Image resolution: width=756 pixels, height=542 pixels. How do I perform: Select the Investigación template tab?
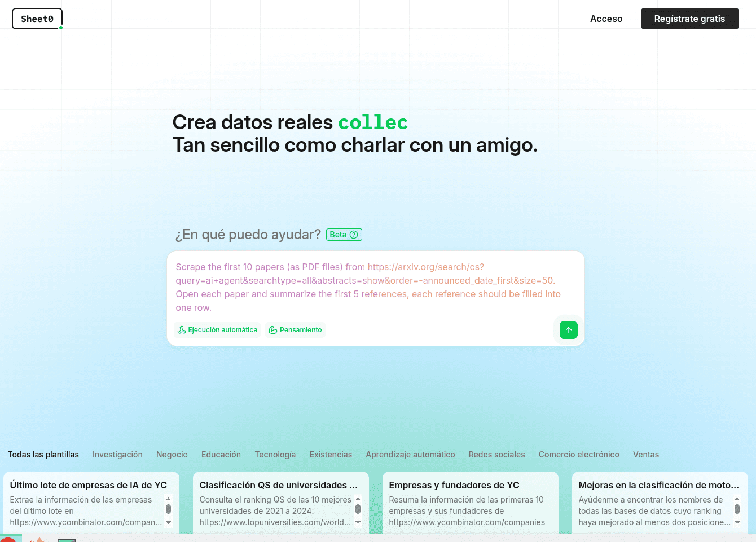click(117, 455)
